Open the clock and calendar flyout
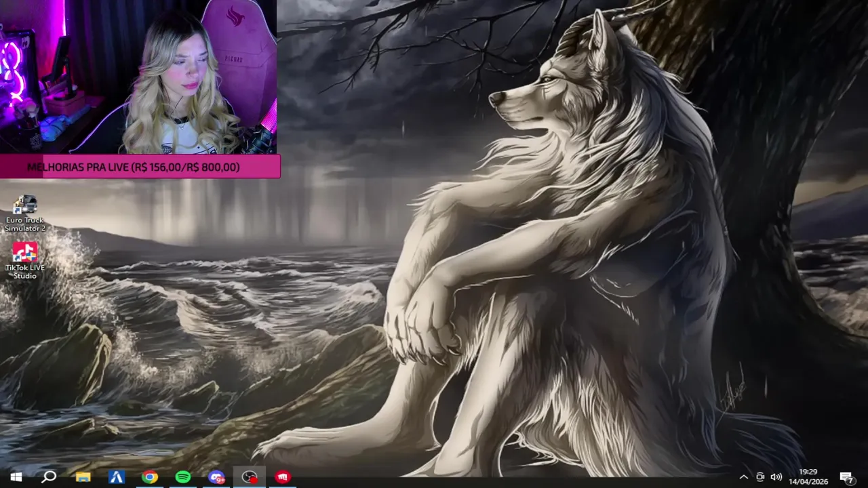The width and height of the screenshot is (868, 488). coord(808,476)
